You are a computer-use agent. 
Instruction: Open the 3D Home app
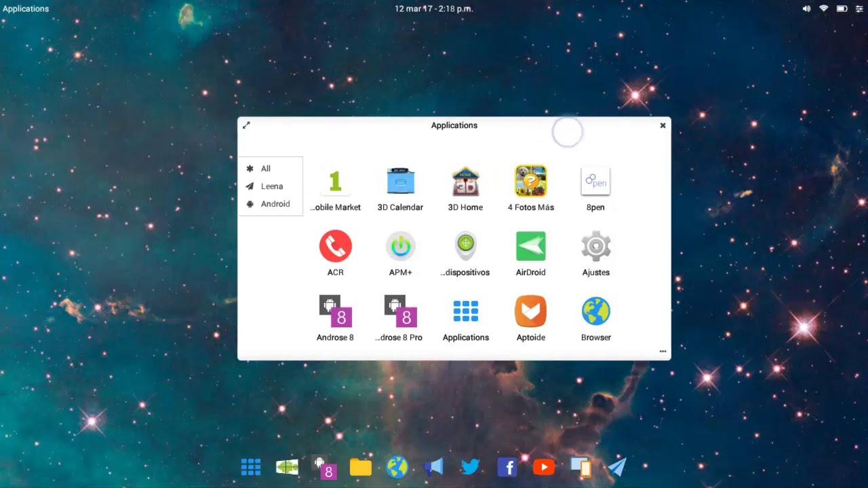(465, 189)
